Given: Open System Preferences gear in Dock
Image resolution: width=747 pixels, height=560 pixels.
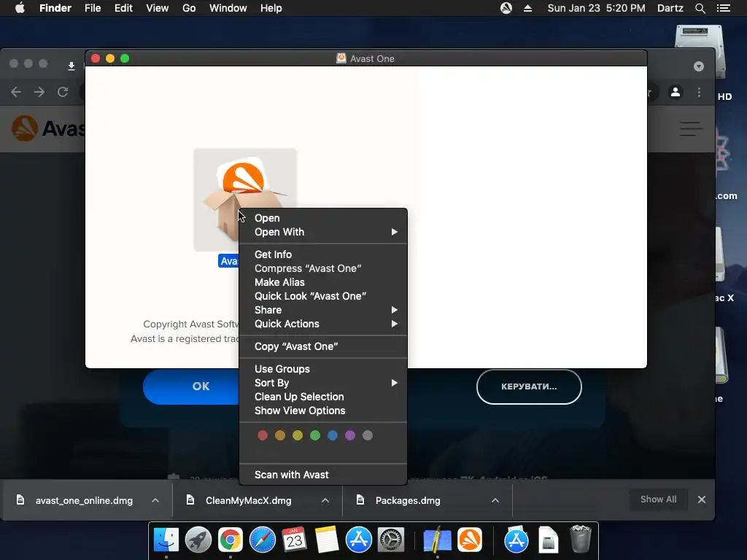Looking at the screenshot, I should click(x=391, y=540).
